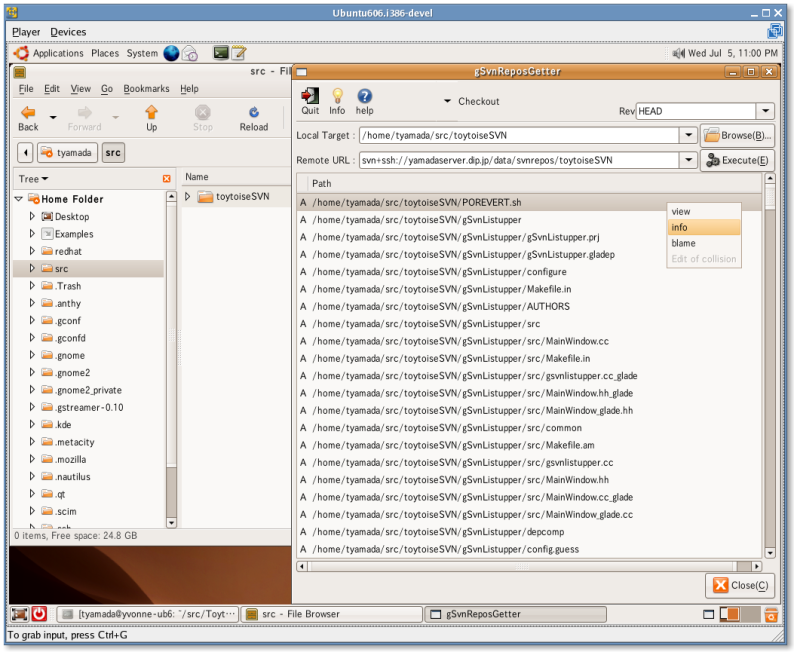The height and width of the screenshot is (652, 794).
Task: Select the .nautilus folder in the tree
Action: tap(73, 477)
